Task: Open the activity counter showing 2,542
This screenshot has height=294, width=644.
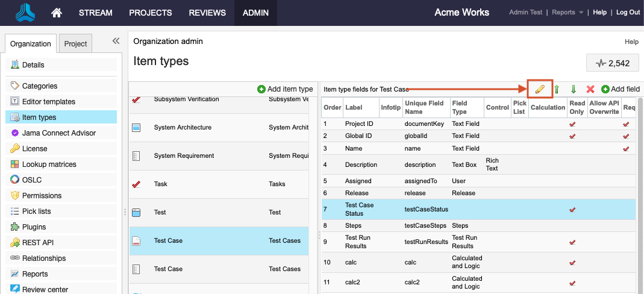Action: click(612, 63)
